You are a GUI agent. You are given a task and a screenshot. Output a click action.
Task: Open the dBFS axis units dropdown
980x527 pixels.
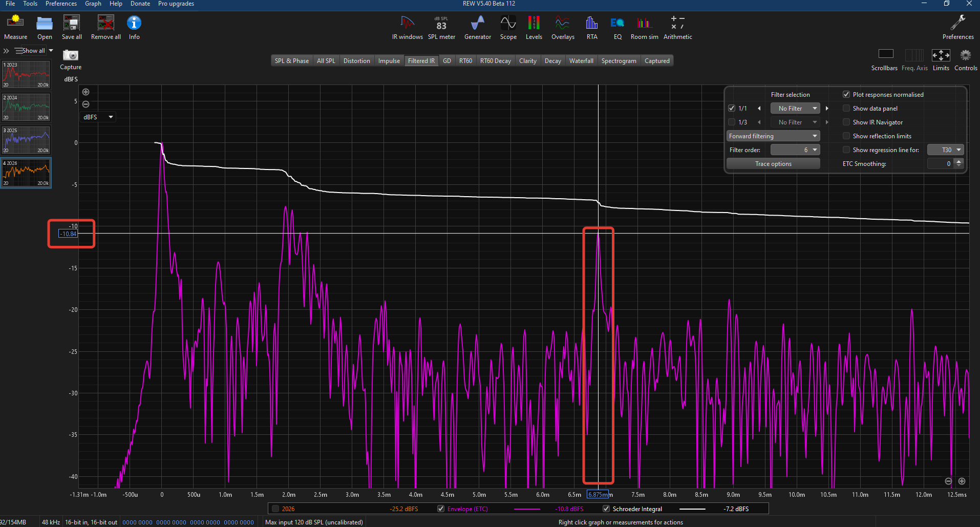click(x=98, y=117)
